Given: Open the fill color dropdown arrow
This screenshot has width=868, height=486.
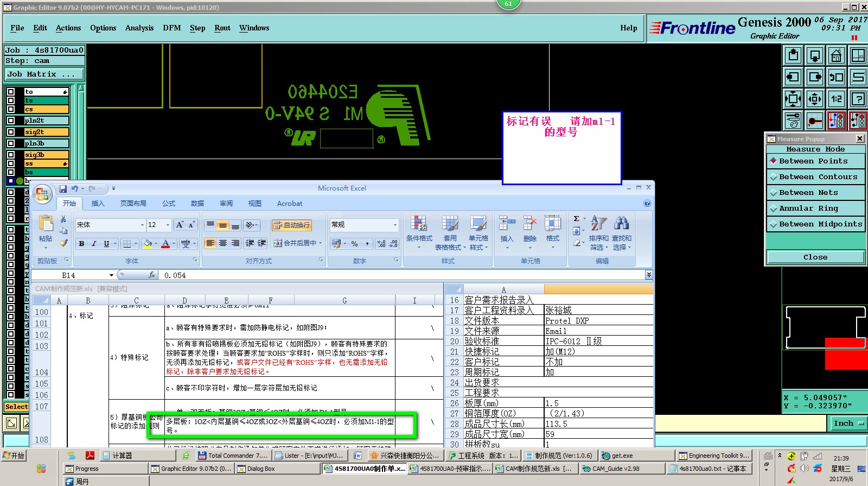Looking at the screenshot, I should pyautogui.click(x=156, y=244).
